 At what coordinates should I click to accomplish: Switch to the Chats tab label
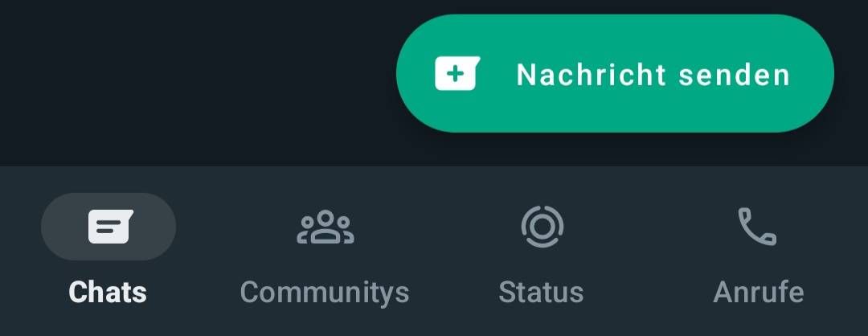108,292
